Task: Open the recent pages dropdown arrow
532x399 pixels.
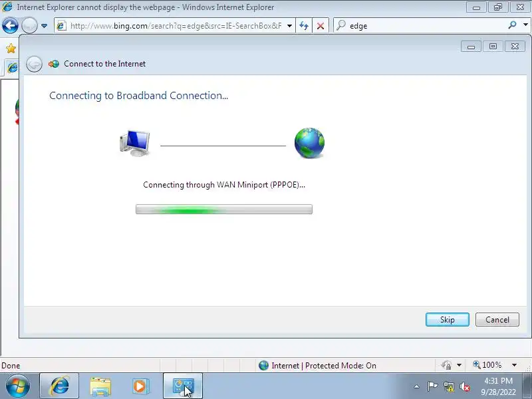Action: (x=44, y=26)
